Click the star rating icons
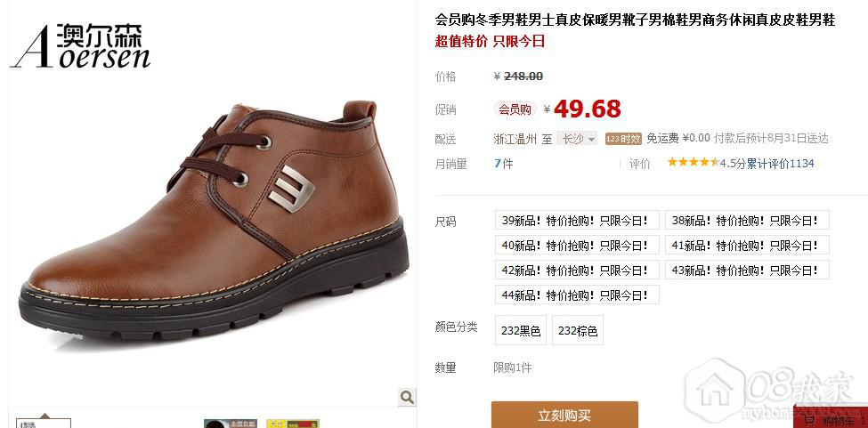Screen dimensions: 868x428 tap(693, 163)
